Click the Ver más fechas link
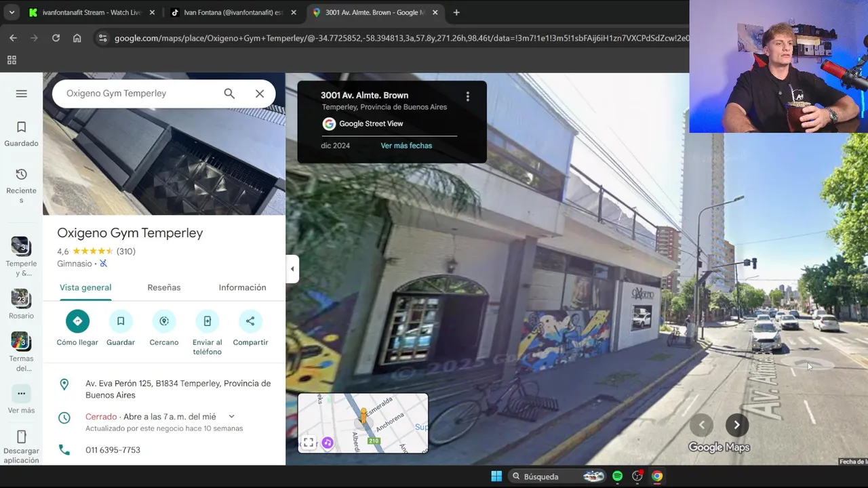Screen dimensions: 868x488 [406, 146]
